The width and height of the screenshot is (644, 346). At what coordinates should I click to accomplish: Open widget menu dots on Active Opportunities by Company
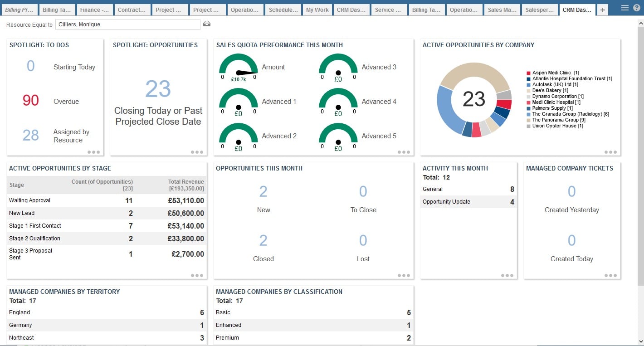[x=610, y=152]
